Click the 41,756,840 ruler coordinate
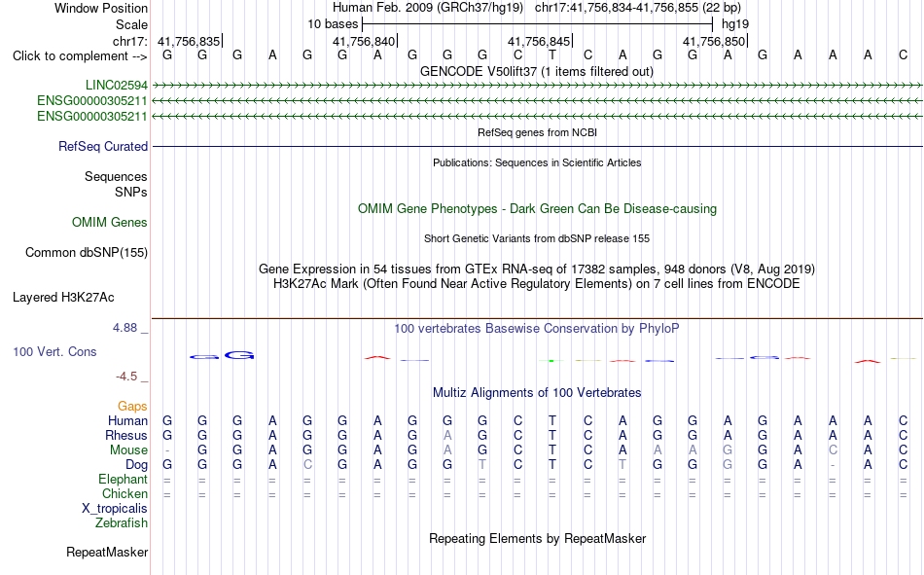This screenshot has width=924, height=575. click(x=364, y=41)
